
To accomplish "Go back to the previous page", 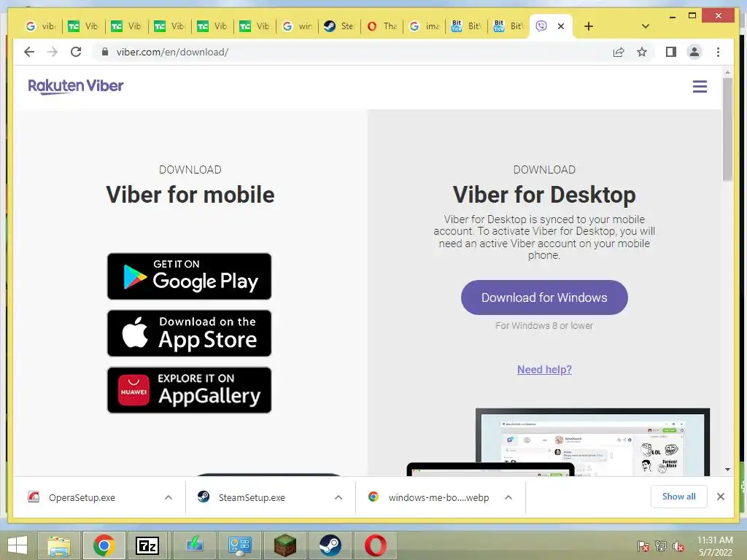I will [29, 52].
